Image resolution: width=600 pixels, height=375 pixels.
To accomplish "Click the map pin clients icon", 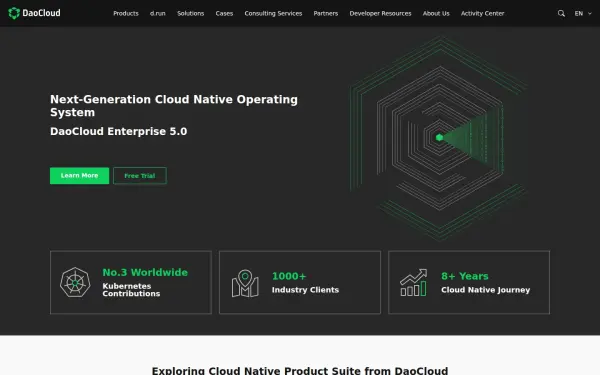I will (x=245, y=283).
